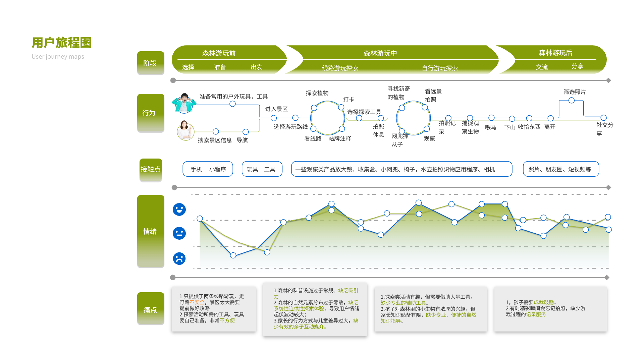Click the 情绪 row label block
The image size is (644, 362).
pyautogui.click(x=150, y=231)
